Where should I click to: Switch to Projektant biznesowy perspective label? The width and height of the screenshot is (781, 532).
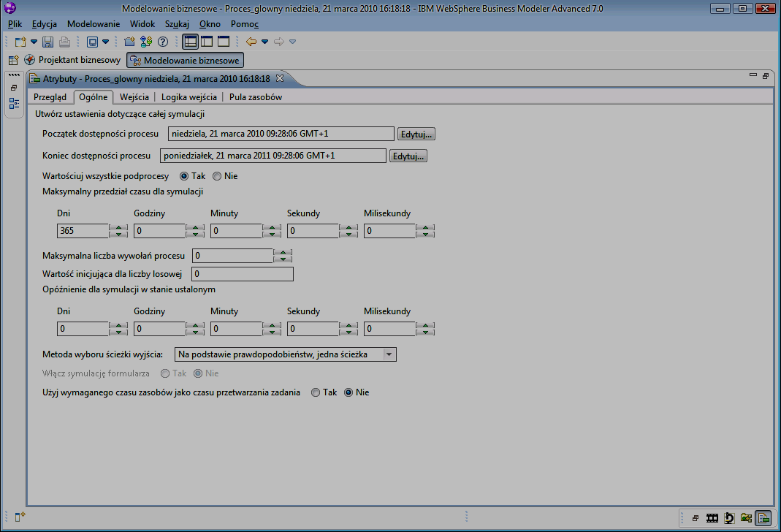(x=80, y=60)
